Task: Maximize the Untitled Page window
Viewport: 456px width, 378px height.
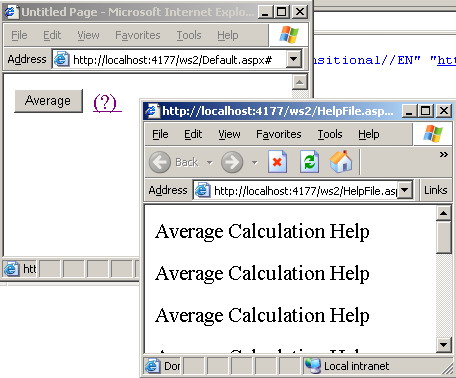Action: (x=281, y=12)
